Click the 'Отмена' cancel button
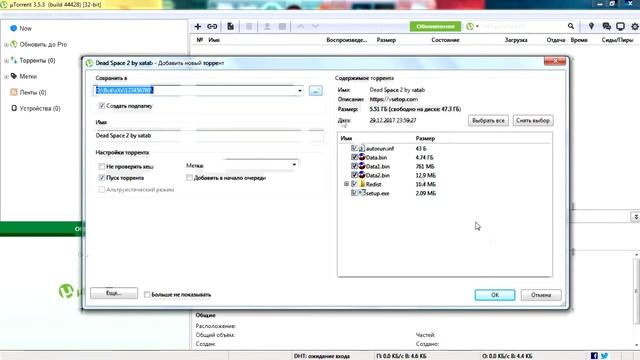 tap(541, 295)
